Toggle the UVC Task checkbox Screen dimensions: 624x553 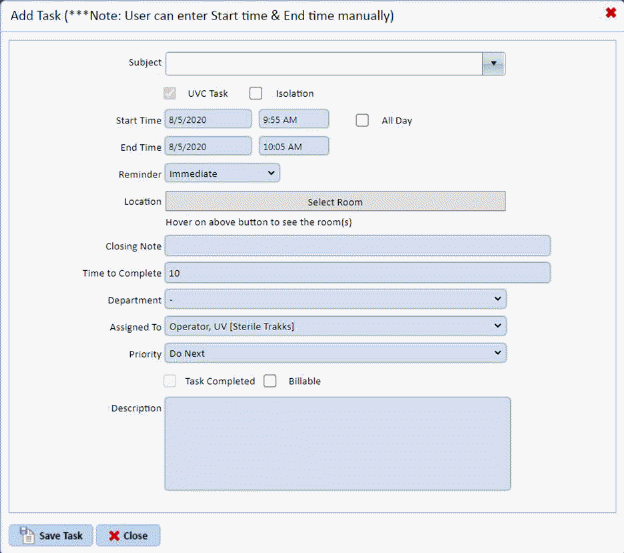(x=170, y=94)
